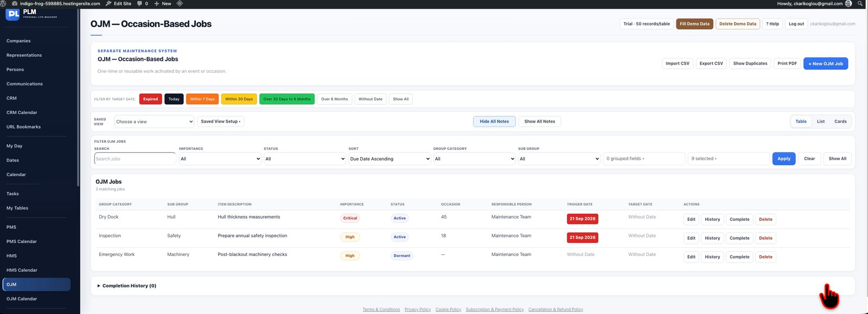Screen dimensions: 868x314
Task: Click Log out
Action: pos(796,24)
